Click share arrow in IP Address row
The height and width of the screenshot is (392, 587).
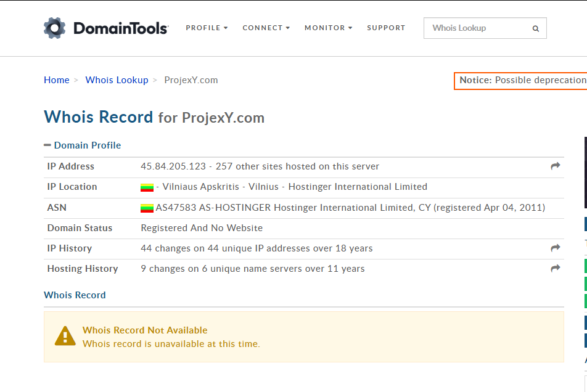(556, 166)
